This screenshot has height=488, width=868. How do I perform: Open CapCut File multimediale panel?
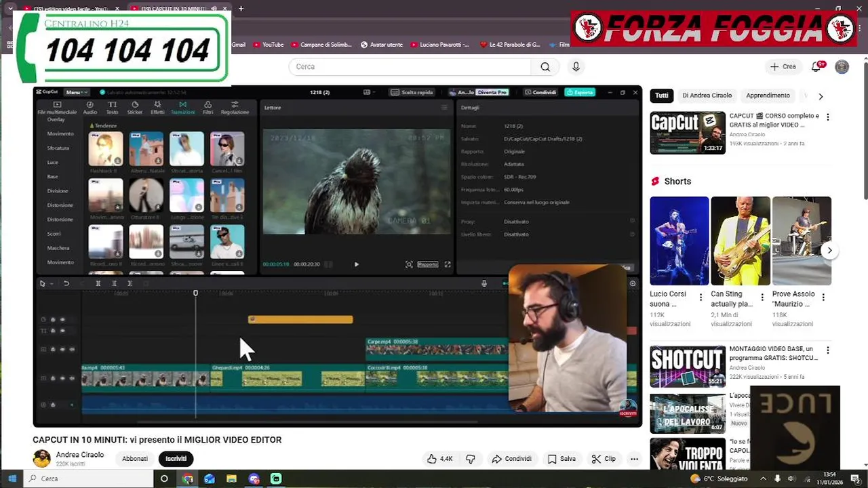click(x=57, y=108)
